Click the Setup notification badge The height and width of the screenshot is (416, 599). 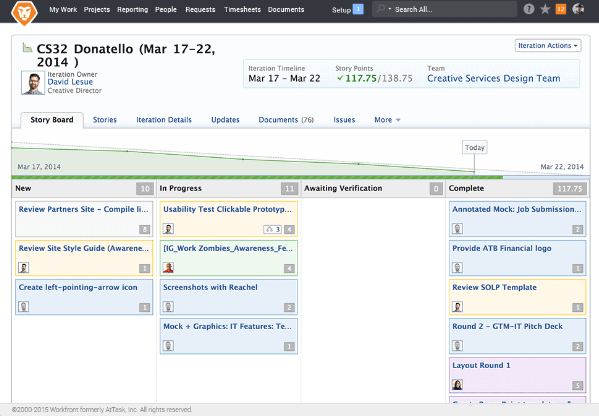[358, 9]
